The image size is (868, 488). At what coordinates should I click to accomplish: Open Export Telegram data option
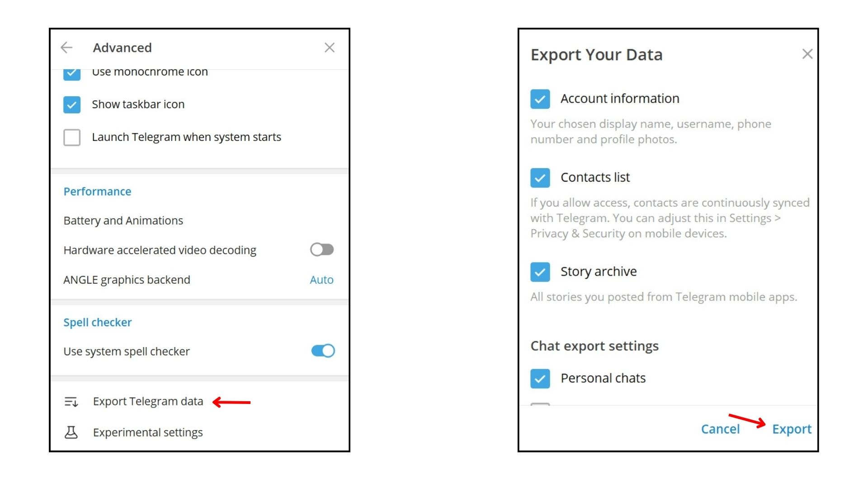(148, 401)
